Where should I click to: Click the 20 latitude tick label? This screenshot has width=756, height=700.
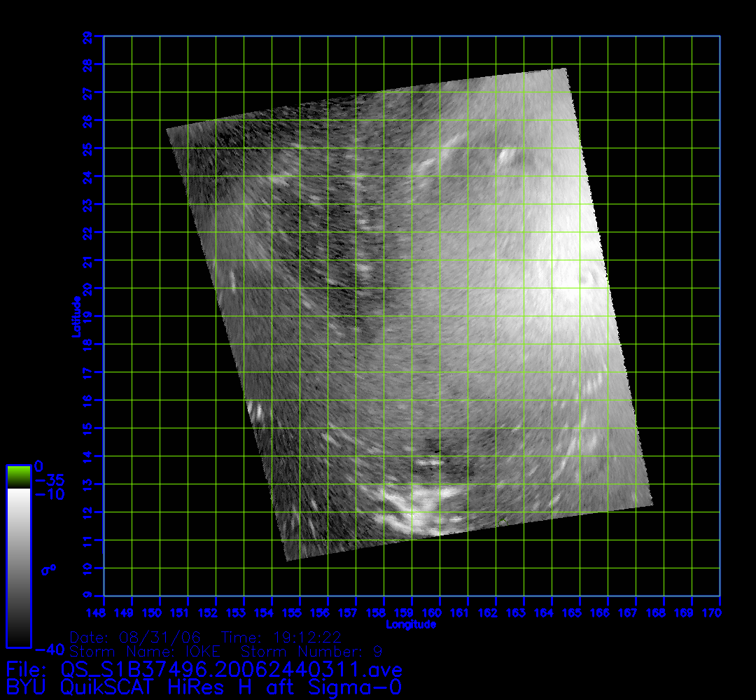pos(87,288)
